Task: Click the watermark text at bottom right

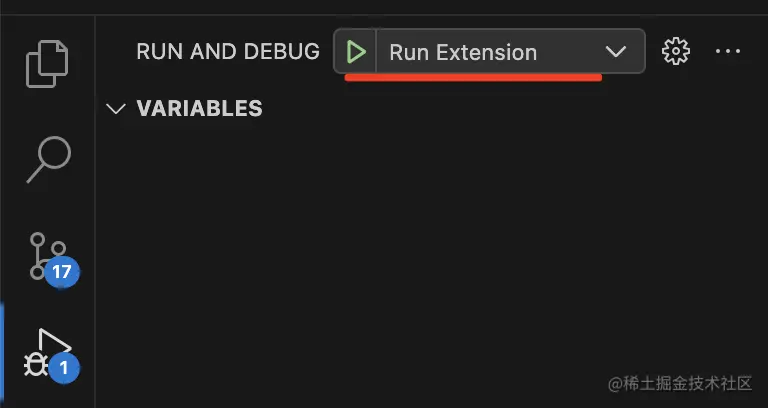Action: (x=678, y=384)
